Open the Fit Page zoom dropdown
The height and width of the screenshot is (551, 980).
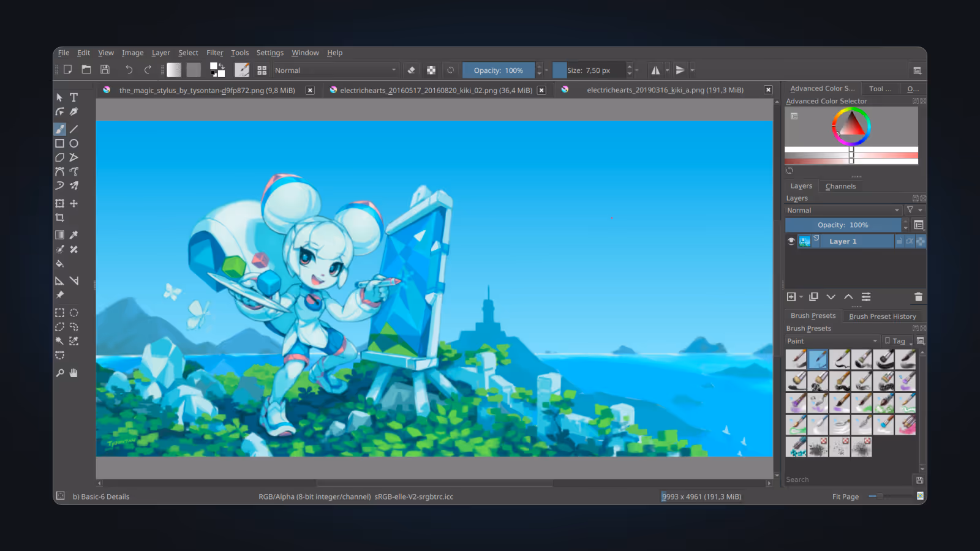pos(845,497)
